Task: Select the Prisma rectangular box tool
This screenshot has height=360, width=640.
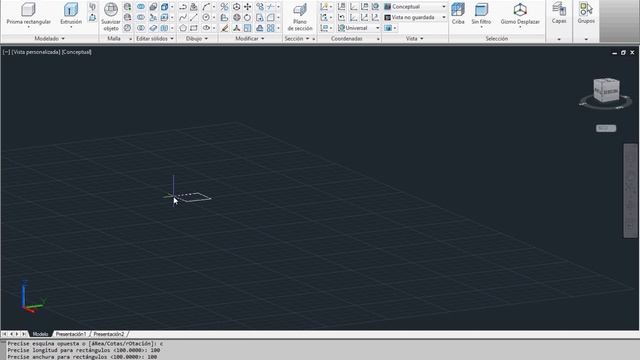Action: tap(29, 13)
